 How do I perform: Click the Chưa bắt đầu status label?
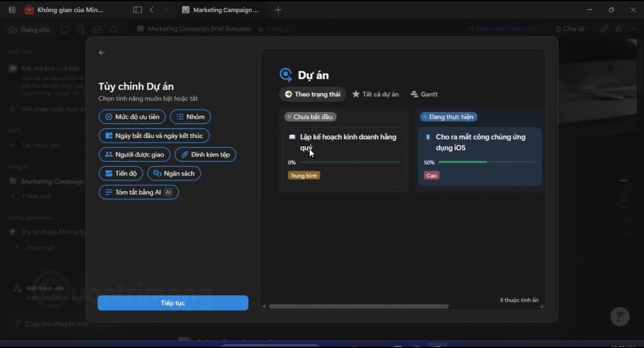click(x=310, y=117)
